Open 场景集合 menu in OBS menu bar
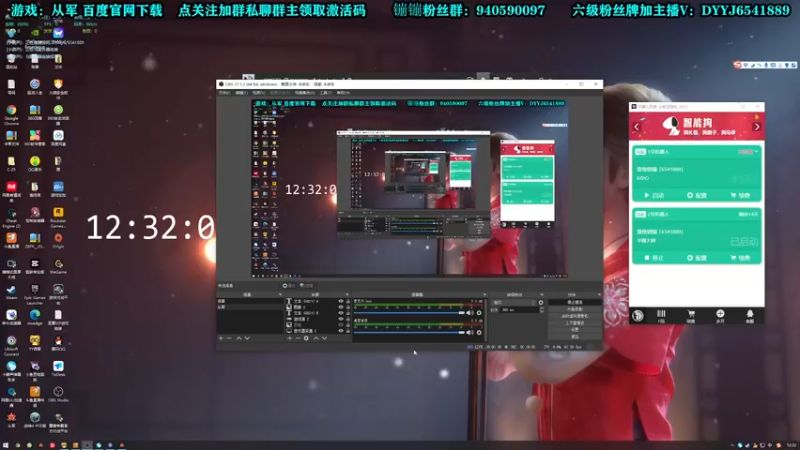The image size is (800, 450). tap(305, 93)
